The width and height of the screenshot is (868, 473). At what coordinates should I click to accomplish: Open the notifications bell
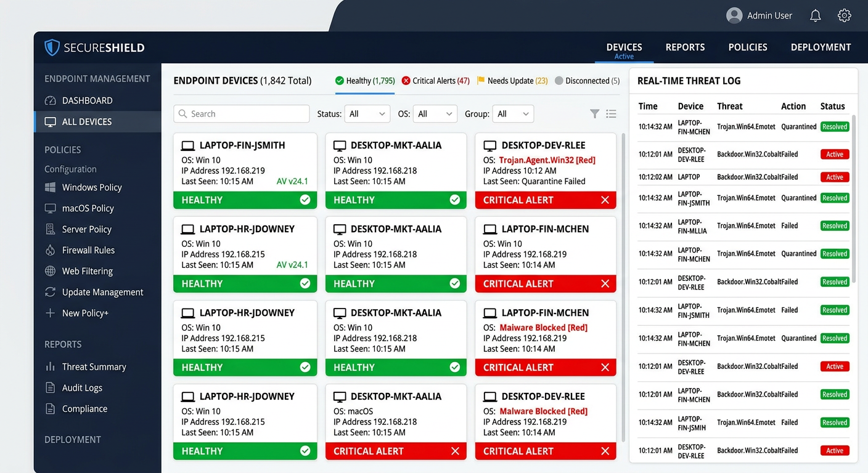pyautogui.click(x=815, y=15)
